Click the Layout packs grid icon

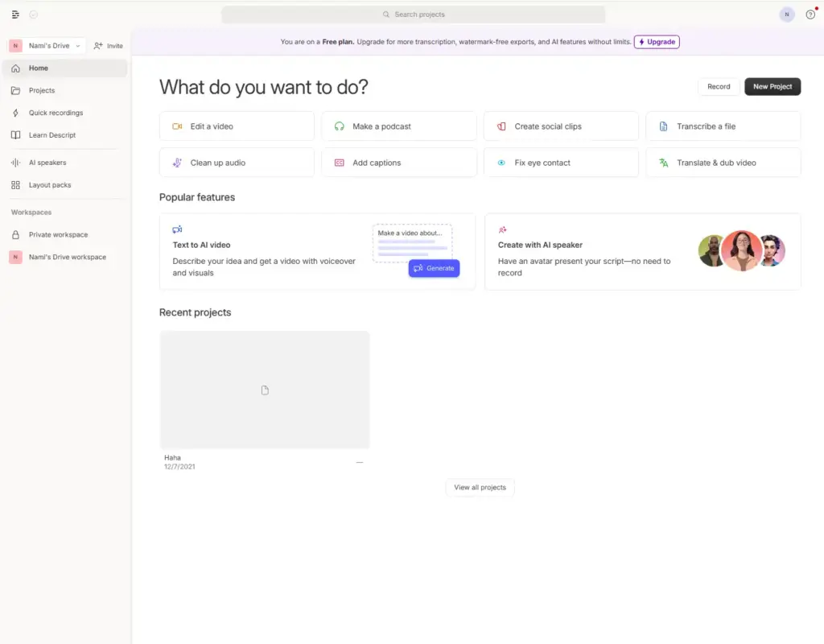(16, 185)
